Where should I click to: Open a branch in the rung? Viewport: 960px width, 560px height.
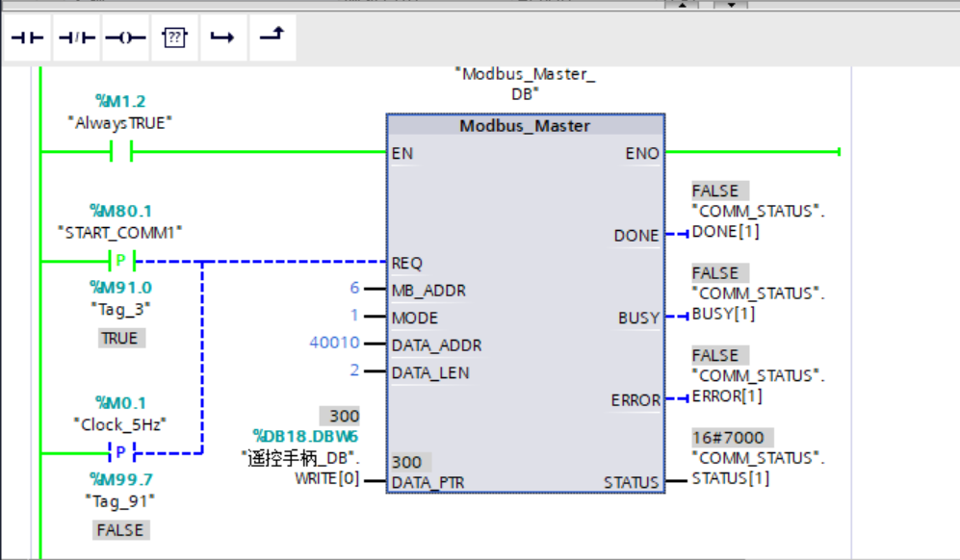(223, 38)
